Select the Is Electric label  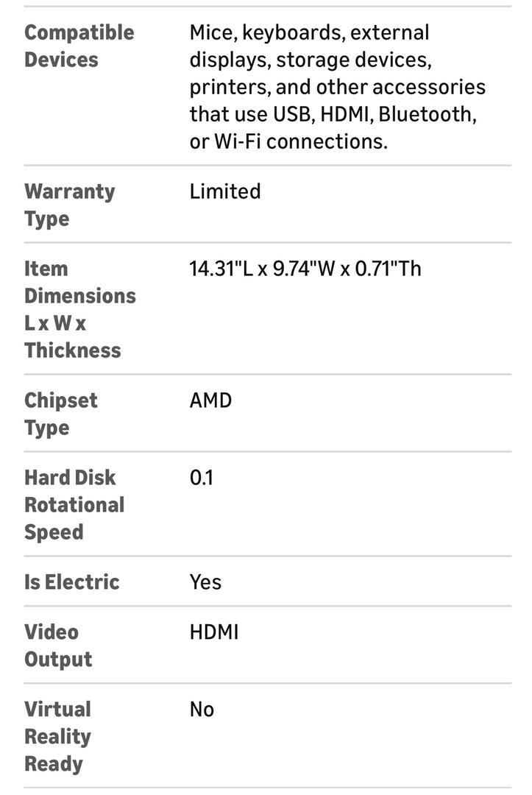71,582
